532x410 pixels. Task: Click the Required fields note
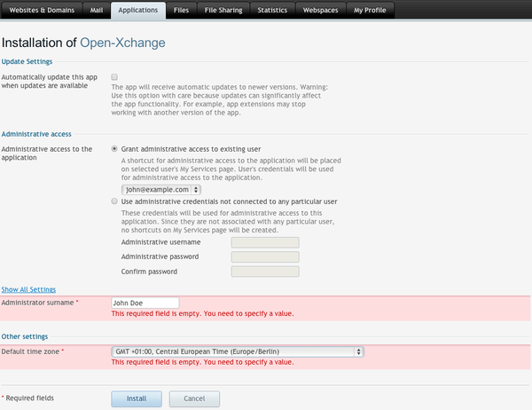(x=27, y=398)
